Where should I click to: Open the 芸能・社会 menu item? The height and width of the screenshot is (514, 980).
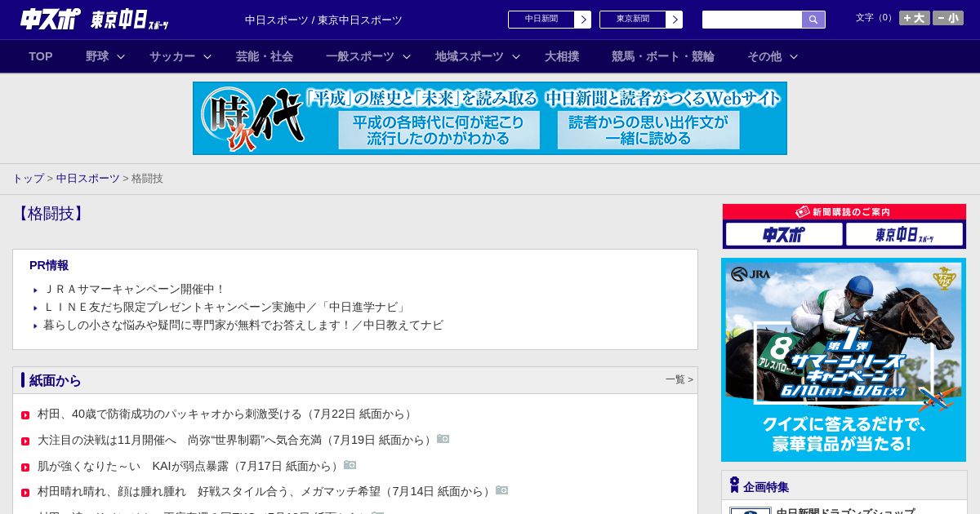265,56
